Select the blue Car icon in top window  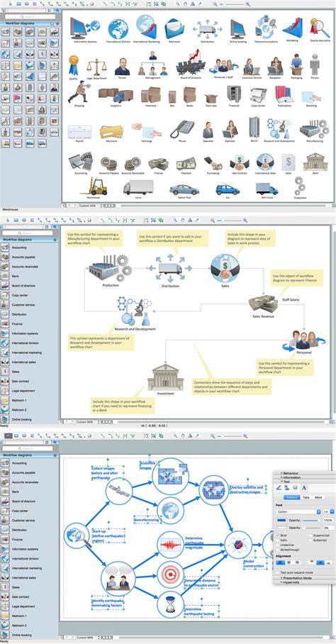[x=228, y=189]
